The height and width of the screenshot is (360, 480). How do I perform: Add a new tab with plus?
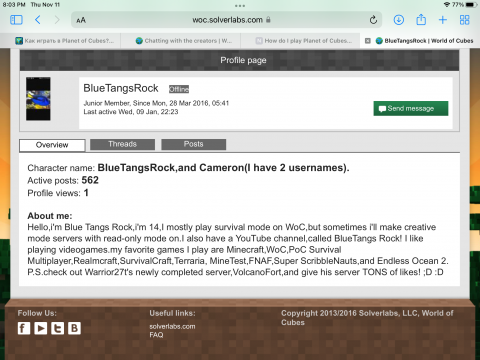443,20
